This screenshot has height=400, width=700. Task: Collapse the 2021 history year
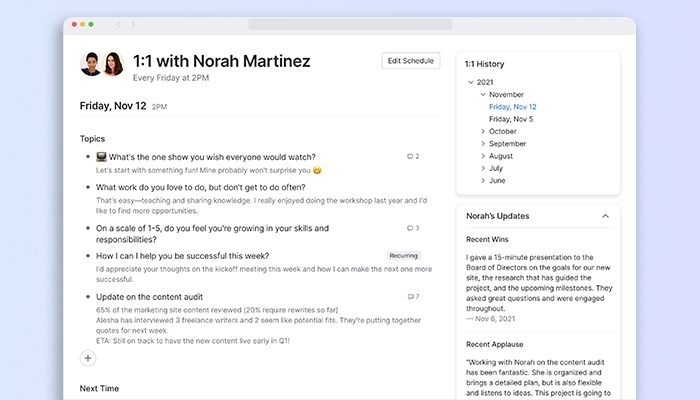point(471,82)
